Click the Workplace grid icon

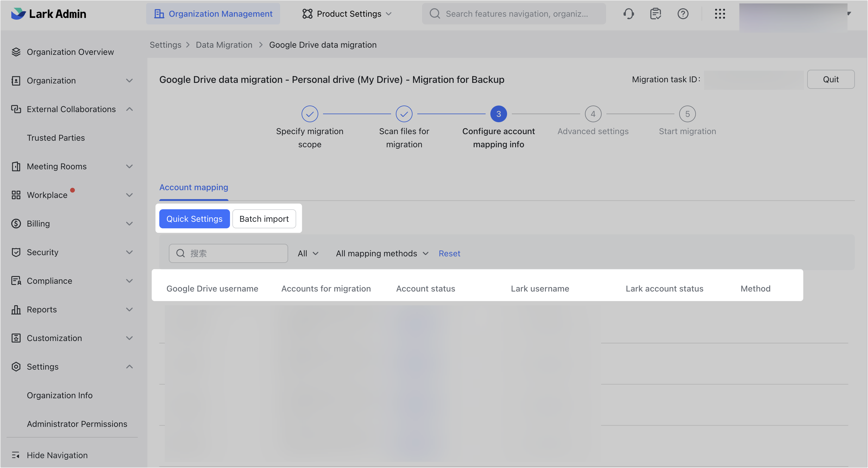[16, 195]
